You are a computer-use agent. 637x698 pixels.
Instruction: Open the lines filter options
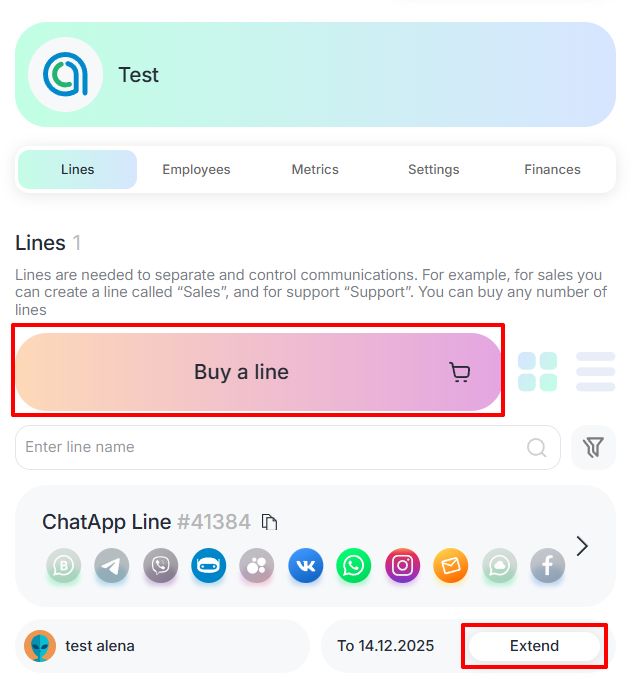593,448
